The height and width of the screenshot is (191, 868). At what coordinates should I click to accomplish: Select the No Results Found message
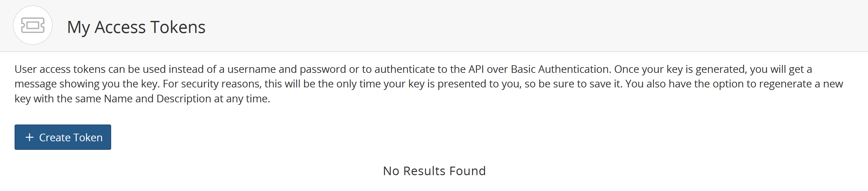coord(434,170)
